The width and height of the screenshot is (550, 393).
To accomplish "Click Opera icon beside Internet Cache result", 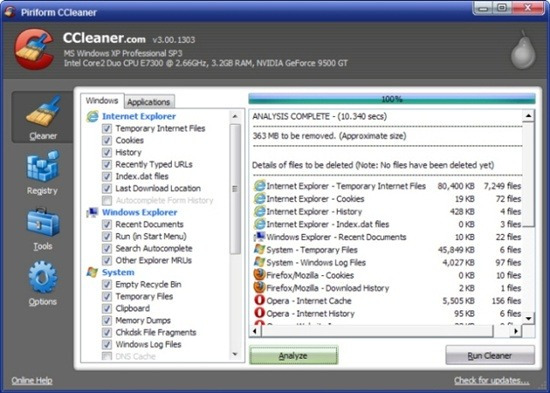I will click(x=260, y=300).
